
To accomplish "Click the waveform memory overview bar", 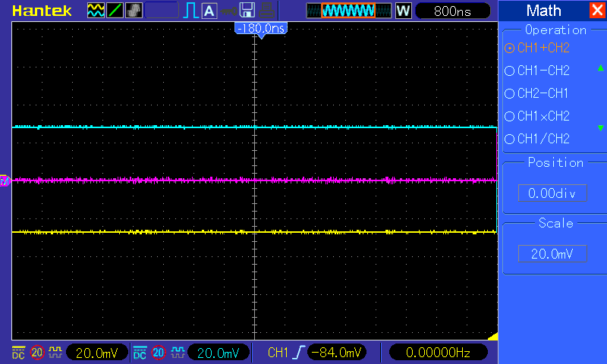I will click(349, 11).
